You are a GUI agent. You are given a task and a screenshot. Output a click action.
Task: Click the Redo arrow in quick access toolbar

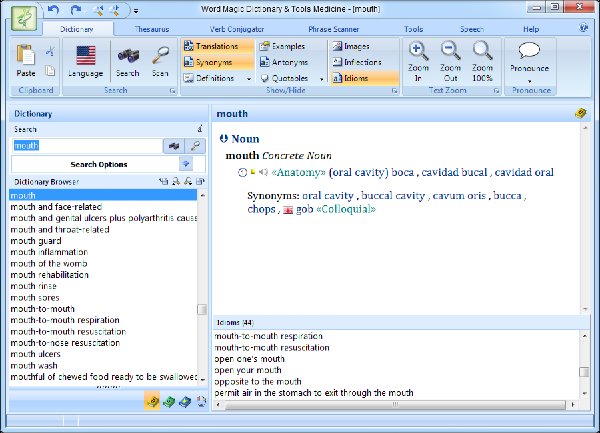click(75, 10)
